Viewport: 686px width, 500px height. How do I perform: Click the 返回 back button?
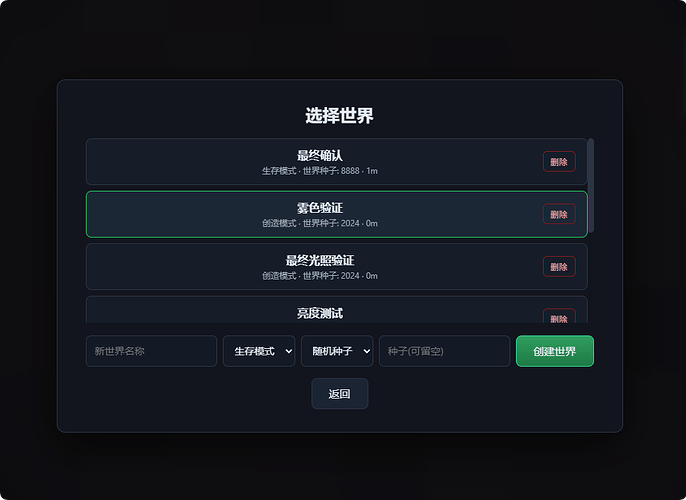pyautogui.click(x=340, y=394)
